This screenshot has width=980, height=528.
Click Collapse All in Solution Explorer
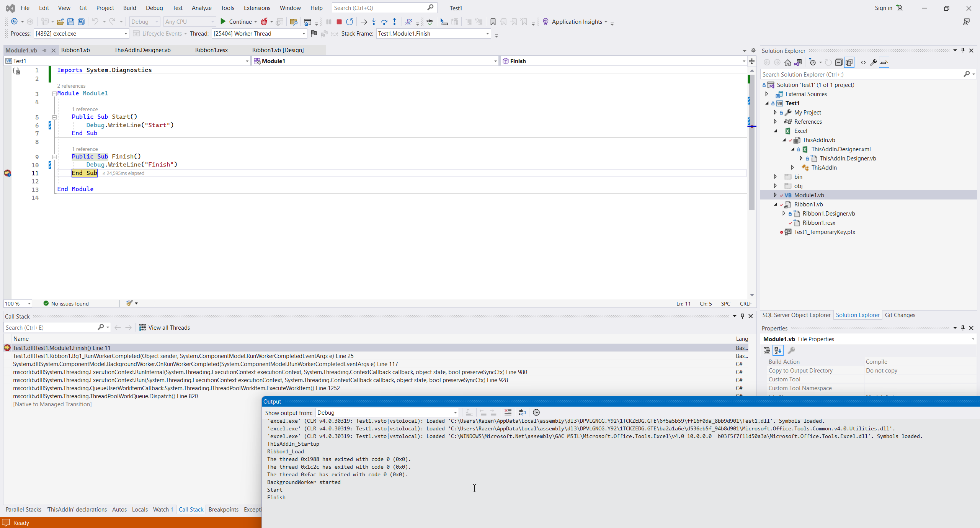(x=838, y=62)
